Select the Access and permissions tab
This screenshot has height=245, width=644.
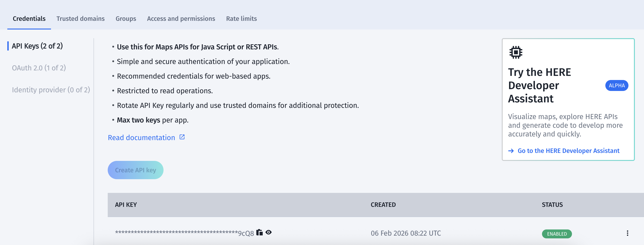[181, 19]
